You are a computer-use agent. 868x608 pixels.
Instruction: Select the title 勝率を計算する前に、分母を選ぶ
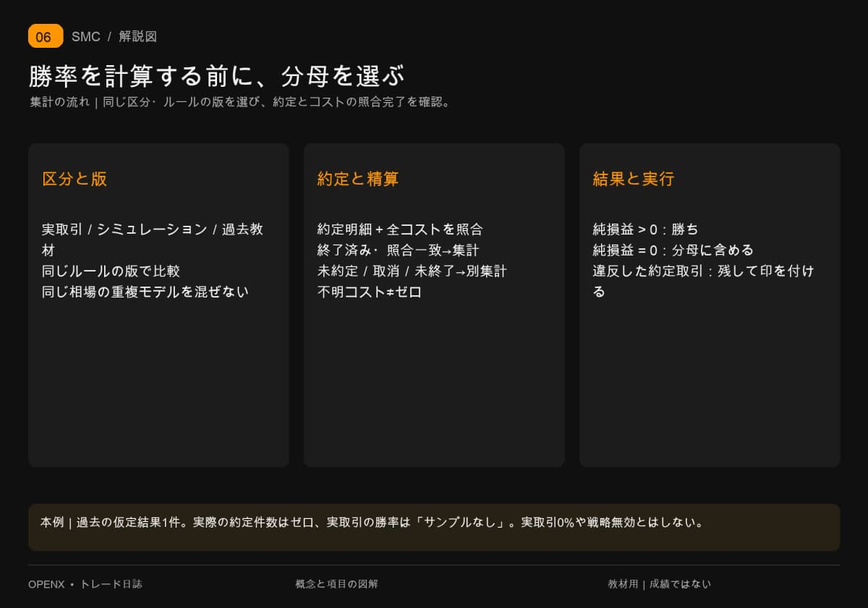(x=216, y=76)
